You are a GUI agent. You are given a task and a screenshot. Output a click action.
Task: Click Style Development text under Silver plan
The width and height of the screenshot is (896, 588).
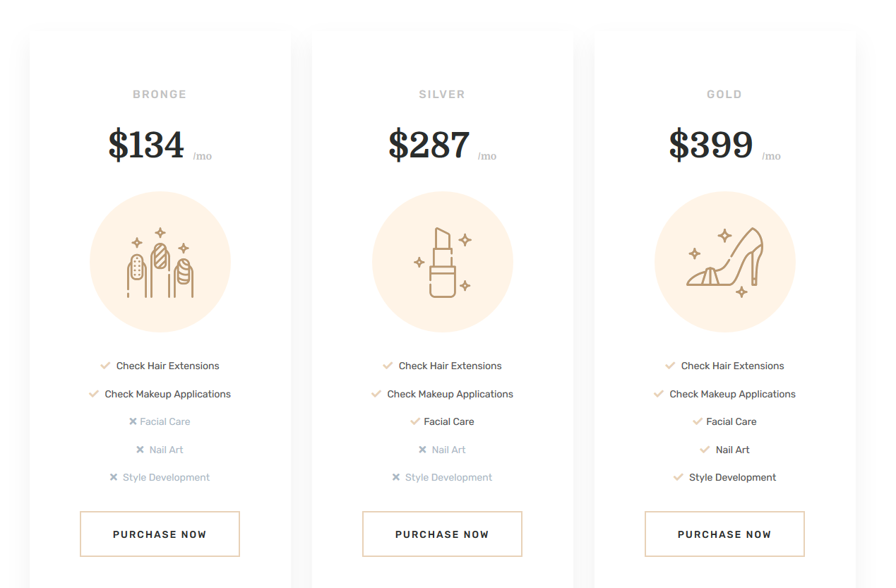click(x=449, y=477)
